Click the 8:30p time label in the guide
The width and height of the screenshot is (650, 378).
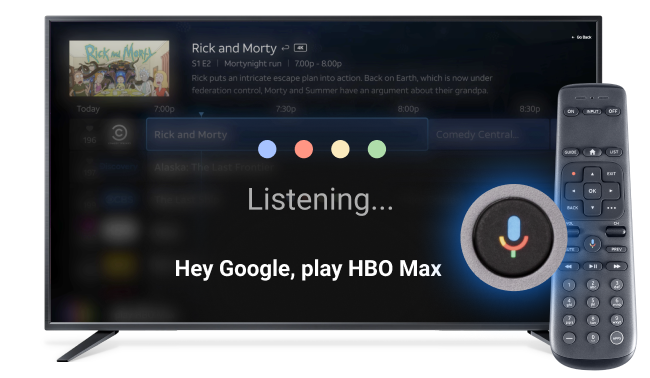click(530, 109)
